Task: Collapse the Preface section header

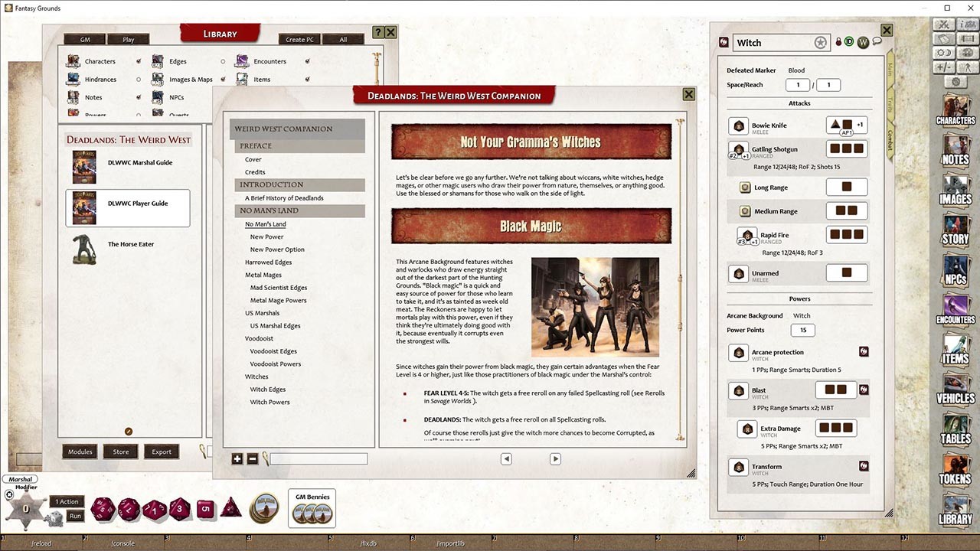Action: pyautogui.click(x=300, y=145)
